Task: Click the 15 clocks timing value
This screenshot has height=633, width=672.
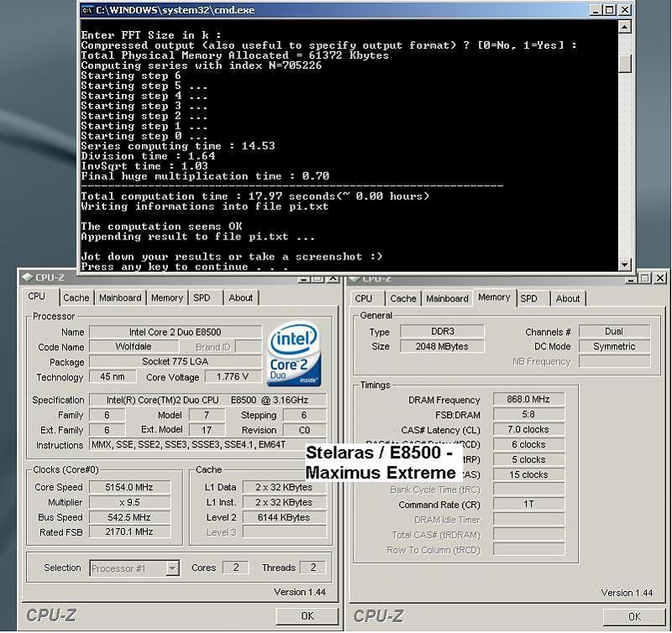Action: 528,474
